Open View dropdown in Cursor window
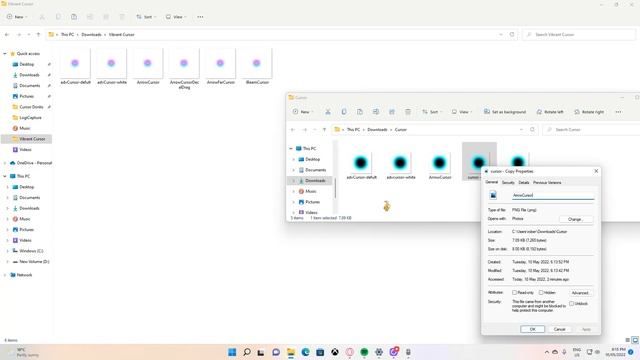 462,112
